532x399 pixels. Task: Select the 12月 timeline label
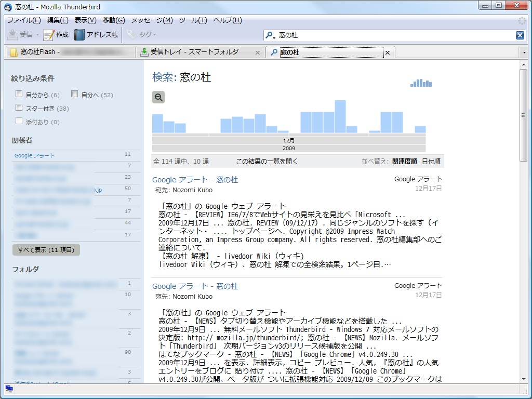click(x=289, y=140)
